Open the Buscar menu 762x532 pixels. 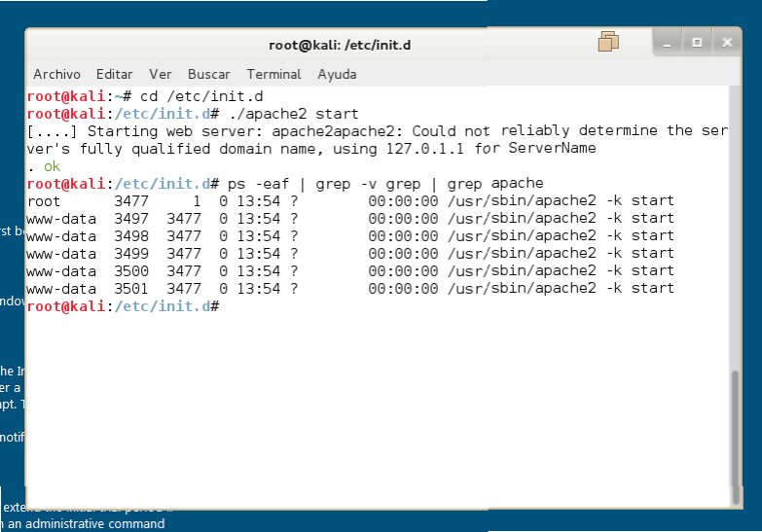click(208, 74)
